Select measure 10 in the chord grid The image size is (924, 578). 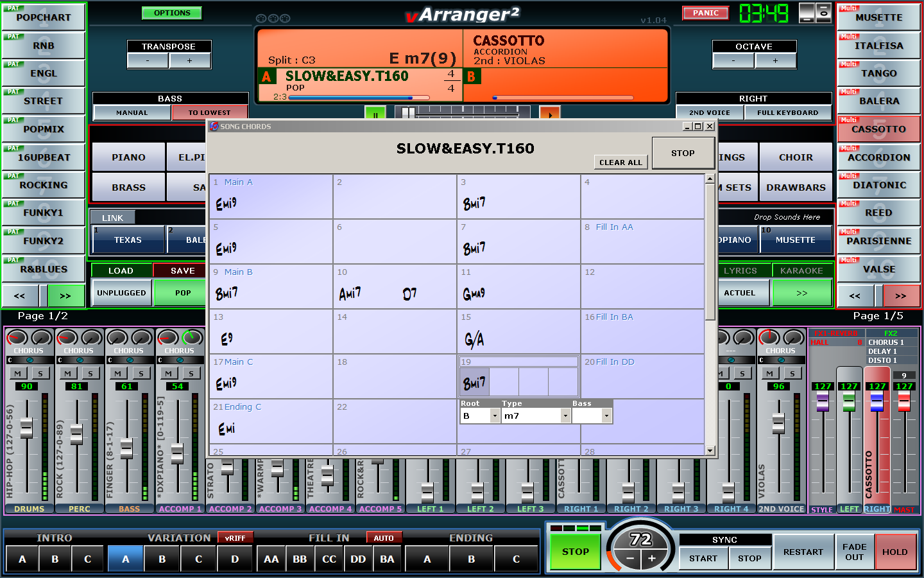click(x=395, y=286)
